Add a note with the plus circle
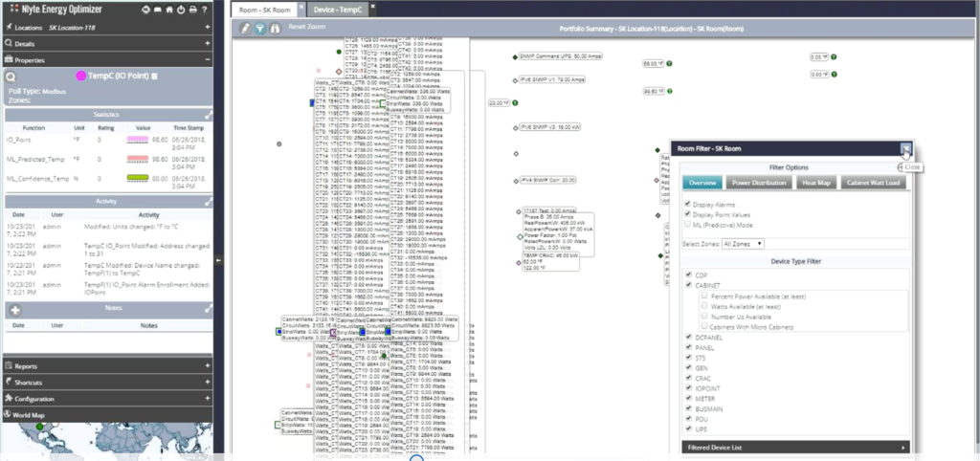The height and width of the screenshot is (461, 980). click(x=15, y=310)
